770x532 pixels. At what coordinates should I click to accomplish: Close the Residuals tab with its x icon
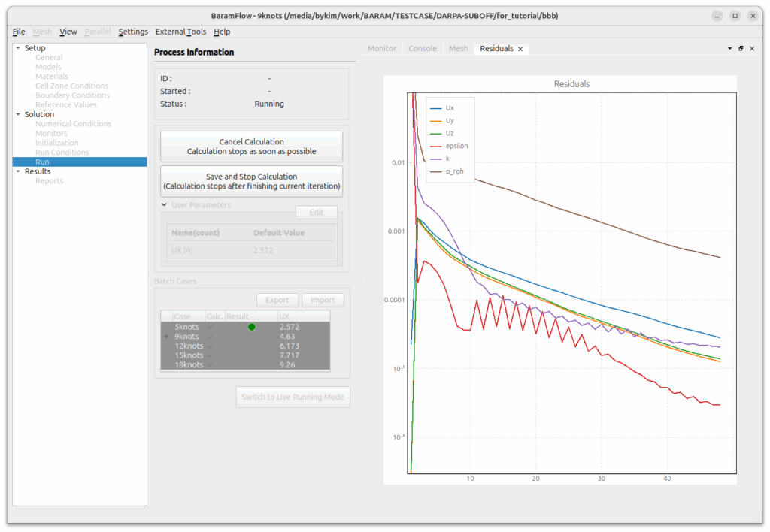[x=520, y=49]
